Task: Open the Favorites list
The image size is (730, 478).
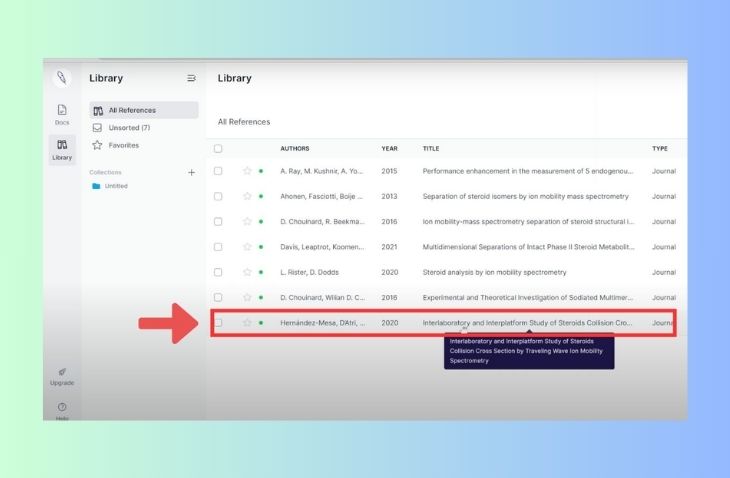Action: point(123,145)
